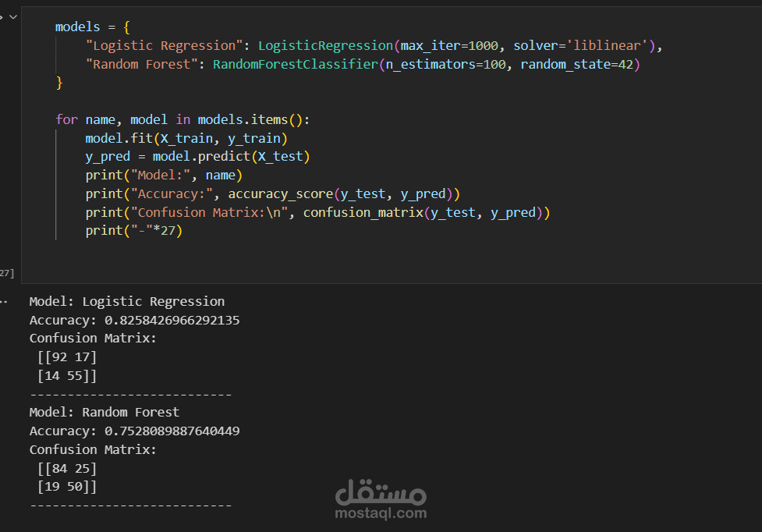Screen dimensions: 762x532
Task: Click output line 'Model: Logistic Regression'
Action: coord(127,302)
